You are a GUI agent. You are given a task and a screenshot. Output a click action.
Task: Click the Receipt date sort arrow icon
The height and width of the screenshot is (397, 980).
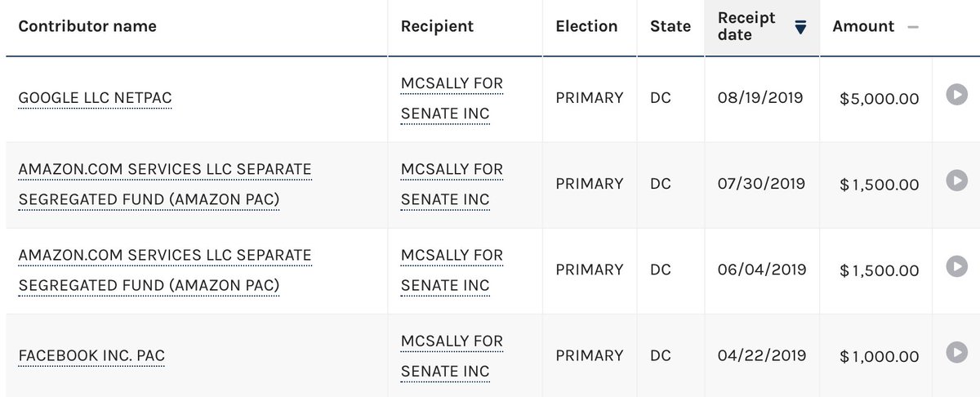tap(800, 27)
